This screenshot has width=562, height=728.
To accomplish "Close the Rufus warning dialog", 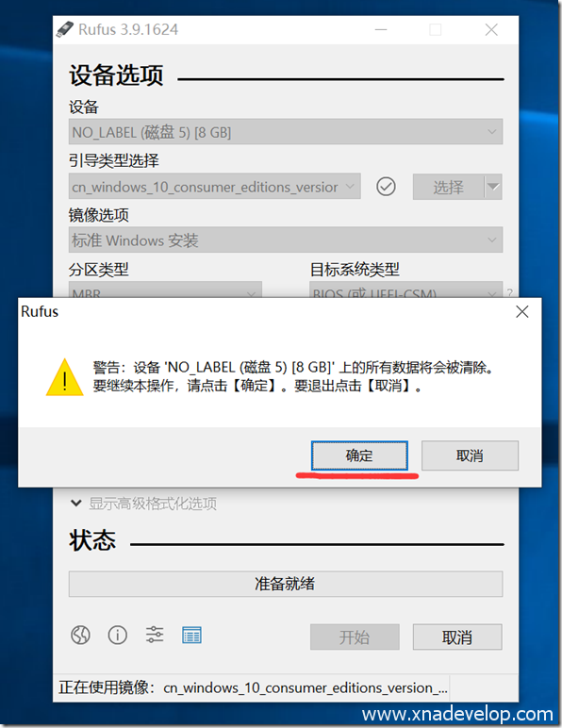I will pos(522,311).
